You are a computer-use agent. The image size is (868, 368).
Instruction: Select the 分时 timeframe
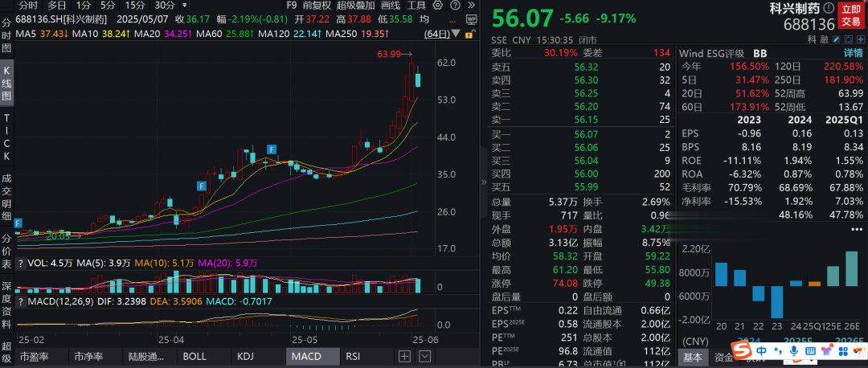click(27, 6)
